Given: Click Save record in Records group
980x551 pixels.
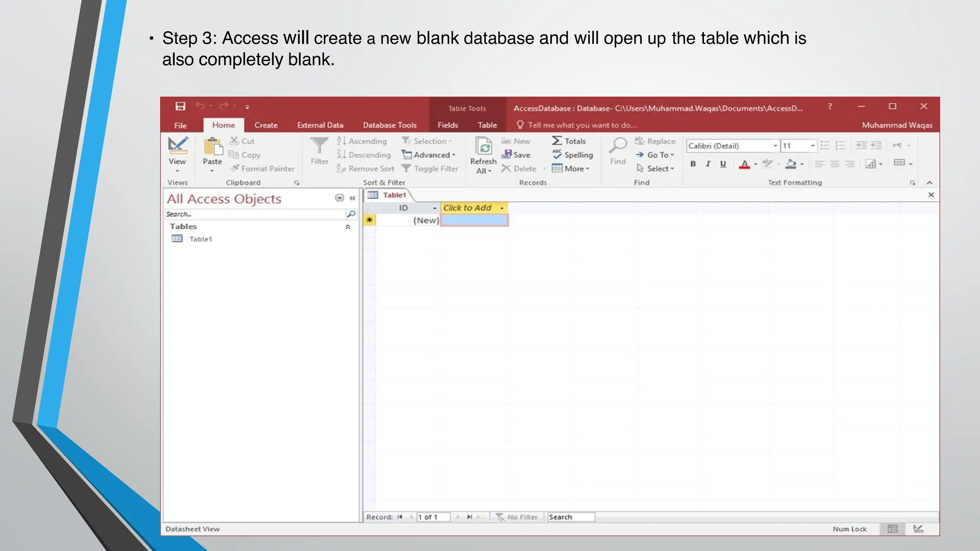Looking at the screenshot, I should (x=516, y=155).
